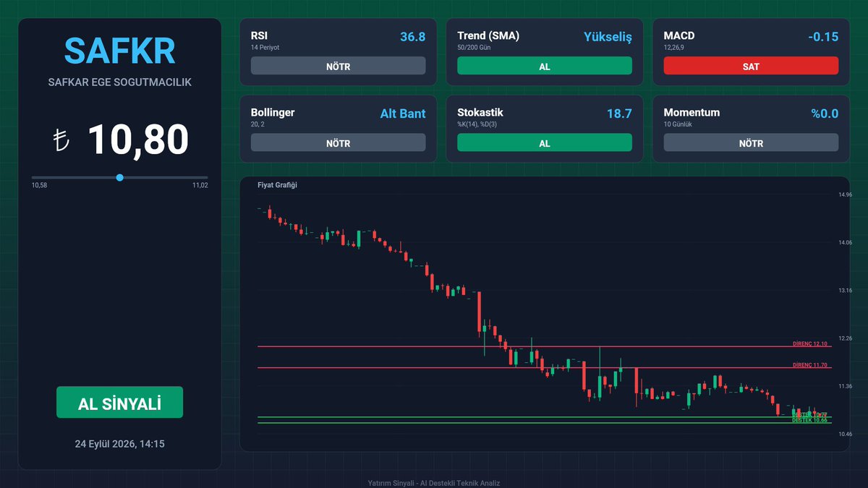Viewport: 868px width, 488px height.
Task: Click the 11.36 y-axis label
Action: (x=845, y=387)
